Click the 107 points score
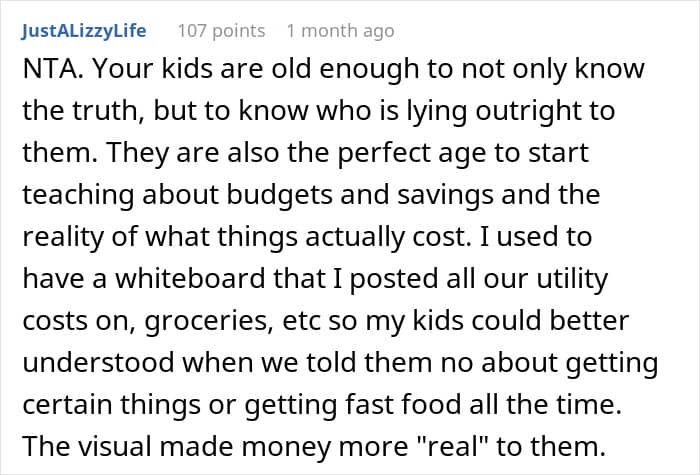Image resolution: width=700 pixels, height=475 pixels. click(220, 31)
